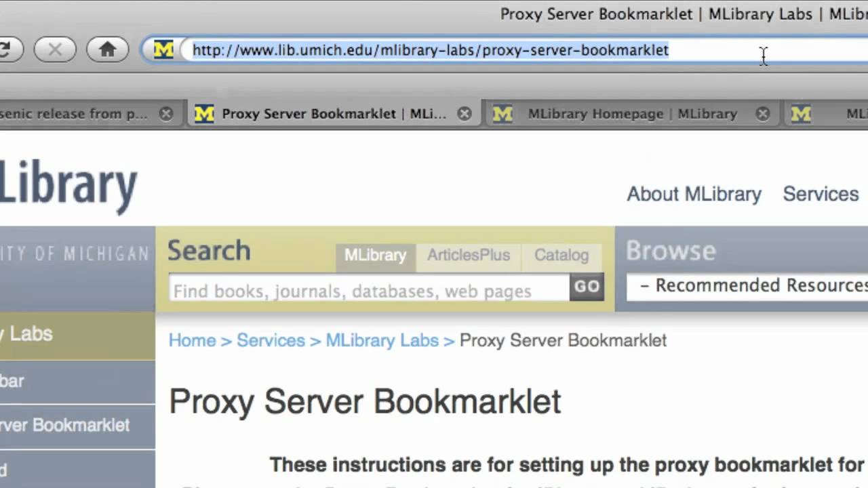868x488 pixels.
Task: Open the Server Bookmarklet sidebar item
Action: pyautogui.click(x=77, y=426)
